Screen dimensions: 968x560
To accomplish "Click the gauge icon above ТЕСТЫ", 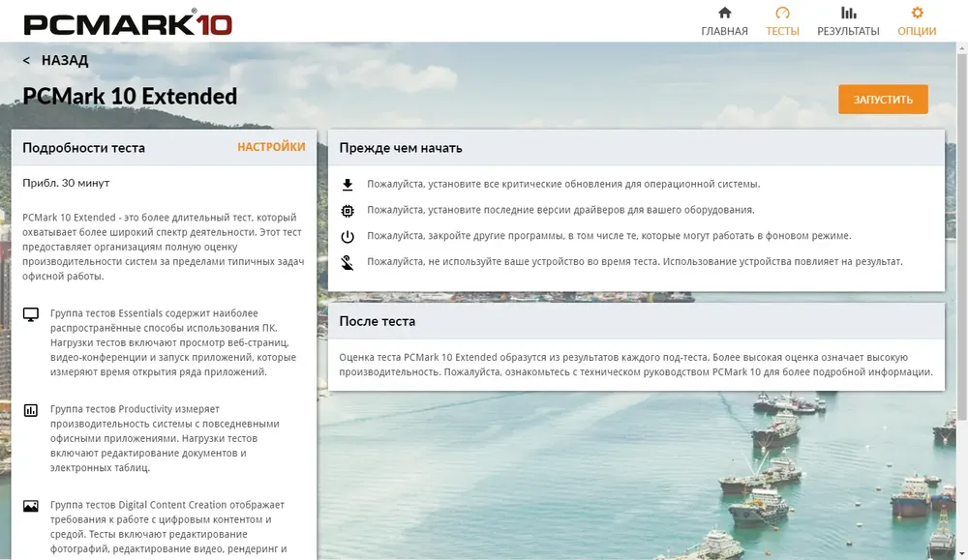I will tap(782, 13).
